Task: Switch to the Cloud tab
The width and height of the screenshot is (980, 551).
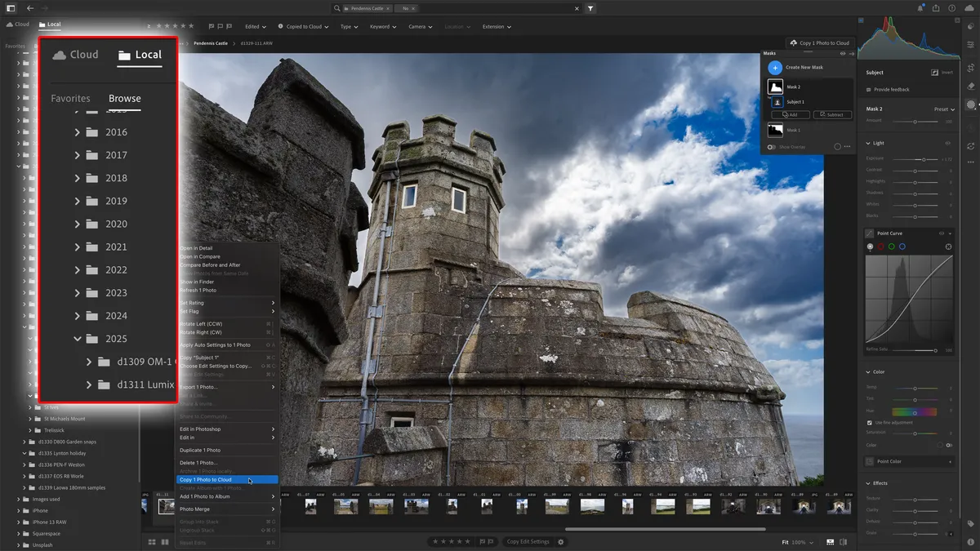Action: [74, 55]
